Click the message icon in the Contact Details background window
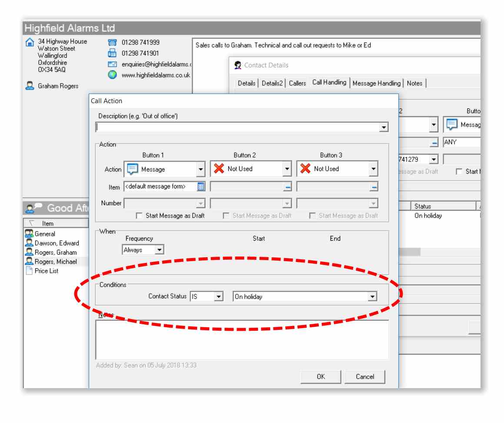Screen dimensions: 504x423 pyautogui.click(x=451, y=124)
